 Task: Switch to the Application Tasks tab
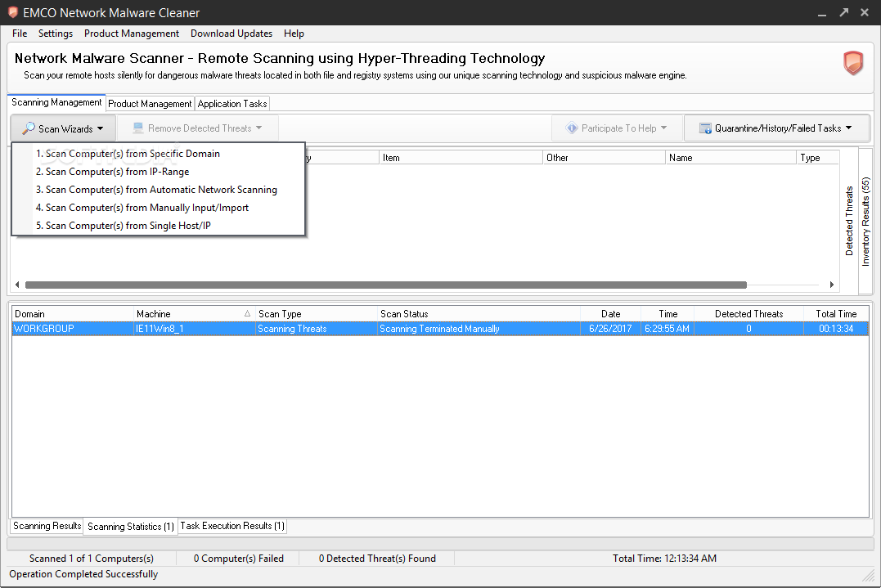click(232, 104)
